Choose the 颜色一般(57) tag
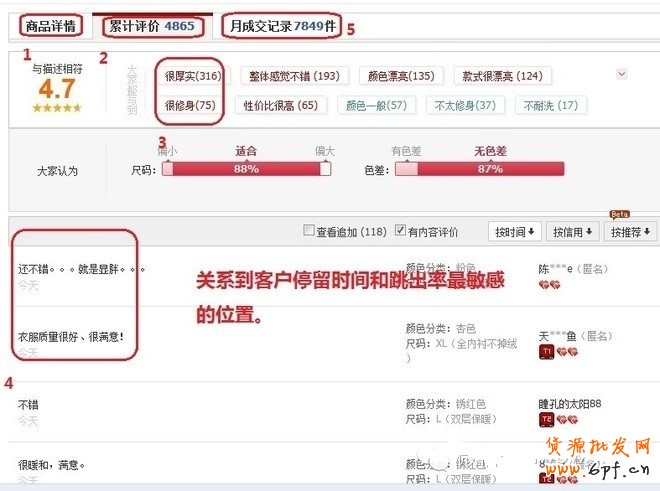660x491 pixels. coord(376,105)
